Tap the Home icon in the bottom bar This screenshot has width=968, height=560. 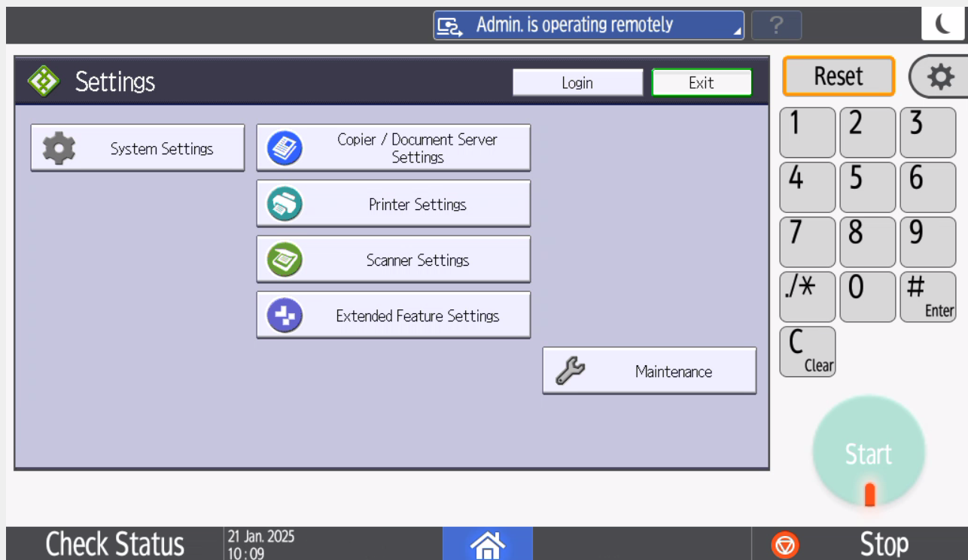(x=487, y=545)
